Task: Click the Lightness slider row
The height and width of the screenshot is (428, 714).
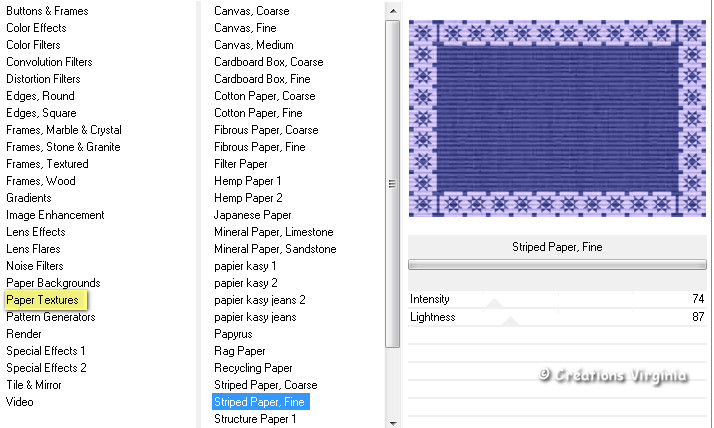Action: [x=557, y=317]
